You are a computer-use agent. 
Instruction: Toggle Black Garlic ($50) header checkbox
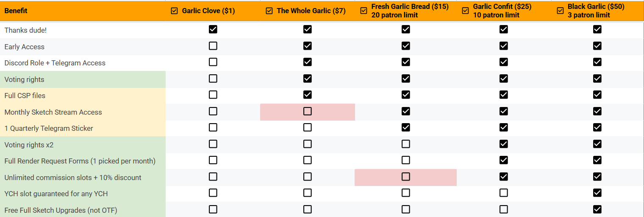pyautogui.click(x=560, y=11)
